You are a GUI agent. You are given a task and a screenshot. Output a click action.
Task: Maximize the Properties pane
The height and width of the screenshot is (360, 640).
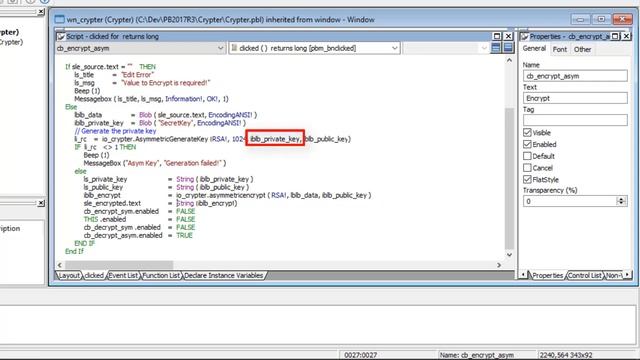pos(615,36)
